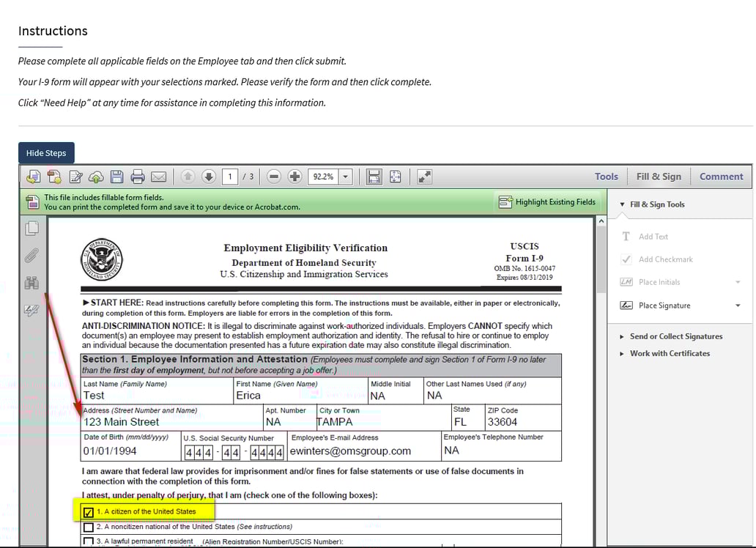
Task: Click the Hide Steps button
Action: tap(46, 152)
